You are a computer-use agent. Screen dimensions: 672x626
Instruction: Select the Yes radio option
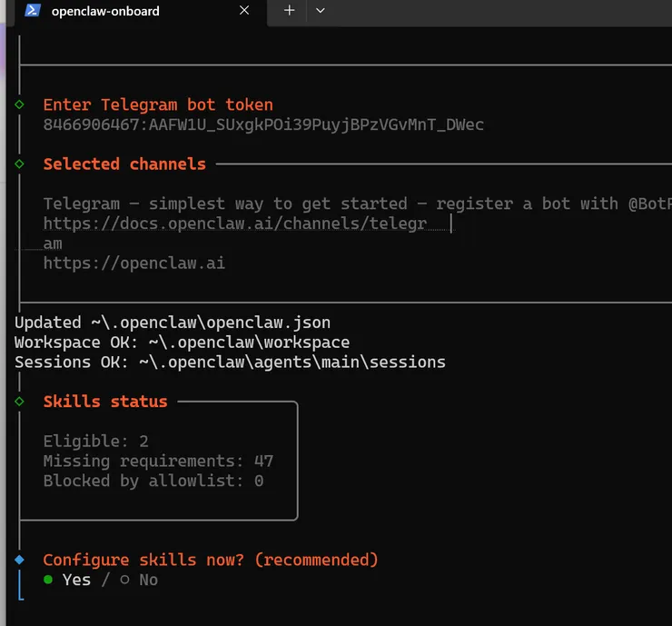pos(49,580)
